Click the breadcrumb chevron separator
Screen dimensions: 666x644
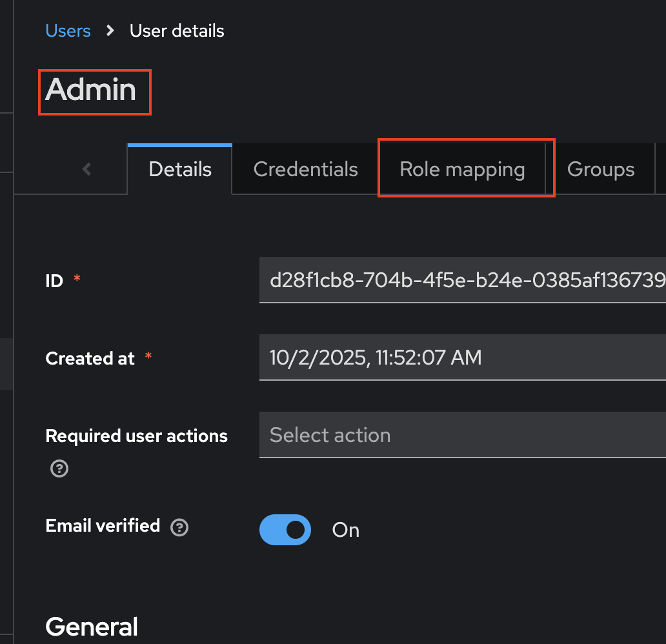pyautogui.click(x=110, y=31)
